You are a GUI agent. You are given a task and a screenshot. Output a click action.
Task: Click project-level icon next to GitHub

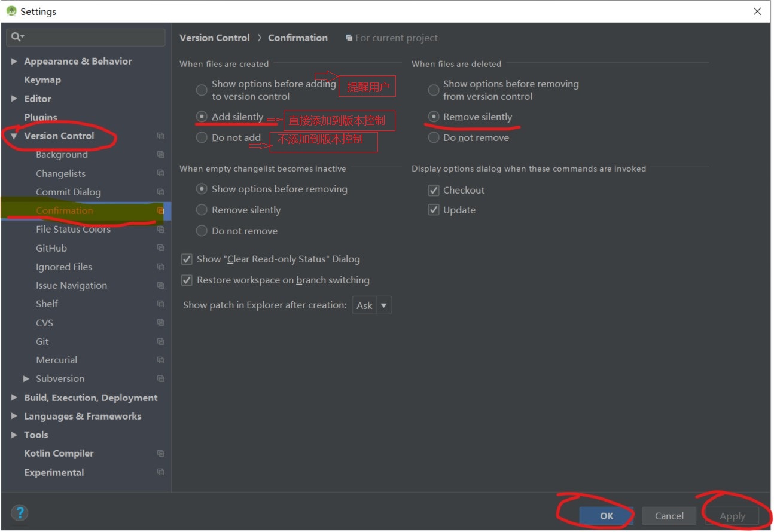[160, 248]
